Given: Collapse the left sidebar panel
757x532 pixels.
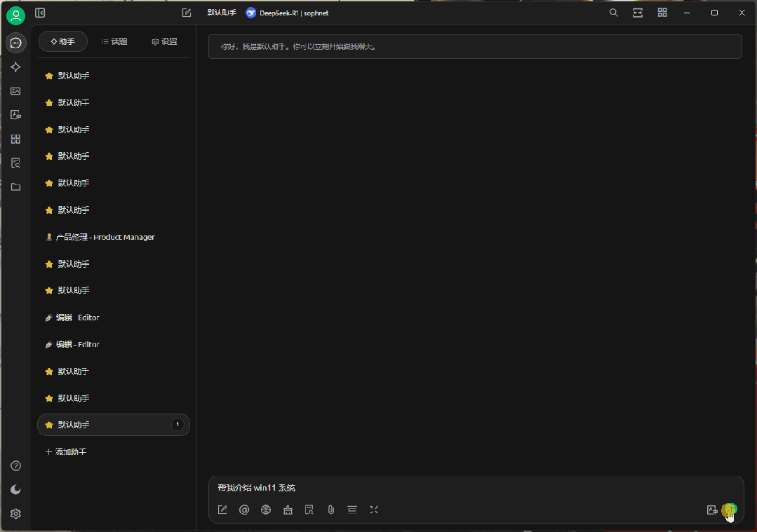Looking at the screenshot, I should [x=41, y=13].
